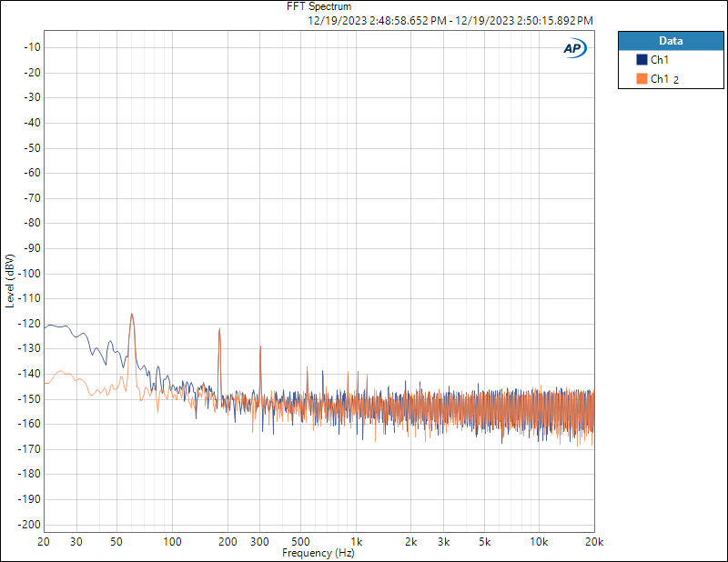The image size is (728, 562).
Task: Click the -200 level axis tick label
Action: tap(29, 525)
